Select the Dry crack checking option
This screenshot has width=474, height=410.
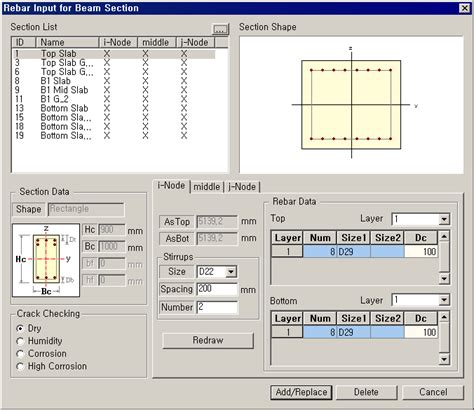20,328
